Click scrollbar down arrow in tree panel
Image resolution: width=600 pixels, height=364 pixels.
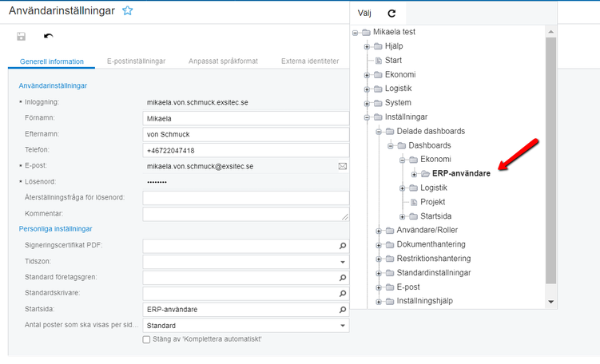pos(550,302)
